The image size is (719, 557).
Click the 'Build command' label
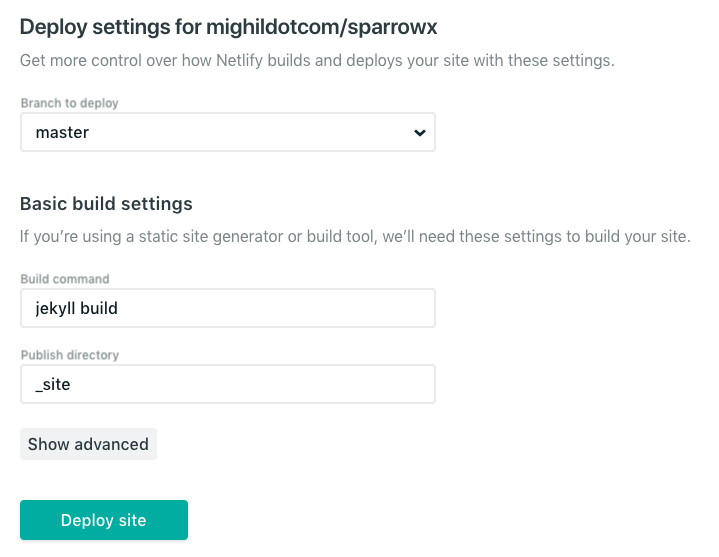point(65,279)
